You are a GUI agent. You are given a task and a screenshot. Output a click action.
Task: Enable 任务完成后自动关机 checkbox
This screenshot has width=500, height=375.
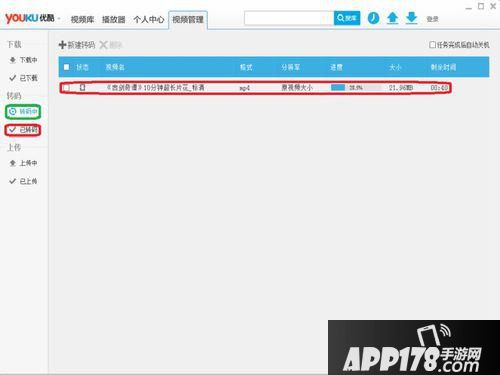point(432,45)
